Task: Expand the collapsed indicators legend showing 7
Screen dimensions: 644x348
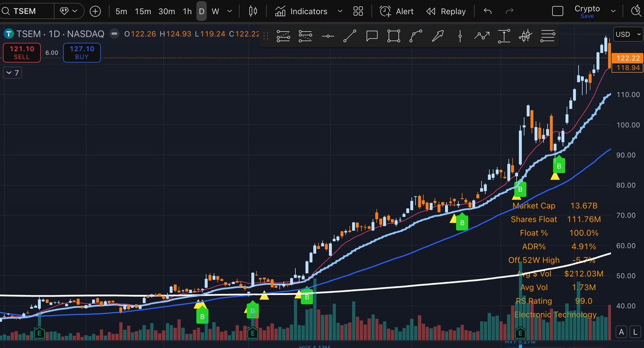Action: (12, 73)
